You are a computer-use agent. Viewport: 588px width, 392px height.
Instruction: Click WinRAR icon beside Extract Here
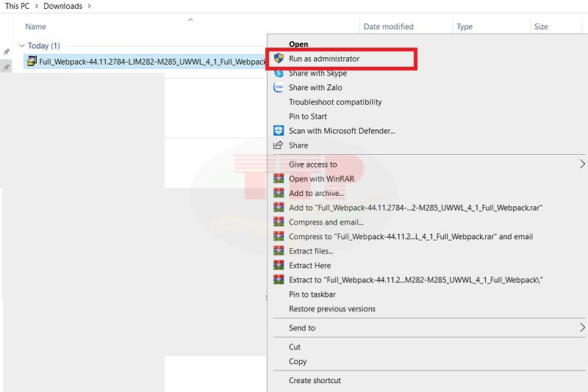pyautogui.click(x=279, y=265)
